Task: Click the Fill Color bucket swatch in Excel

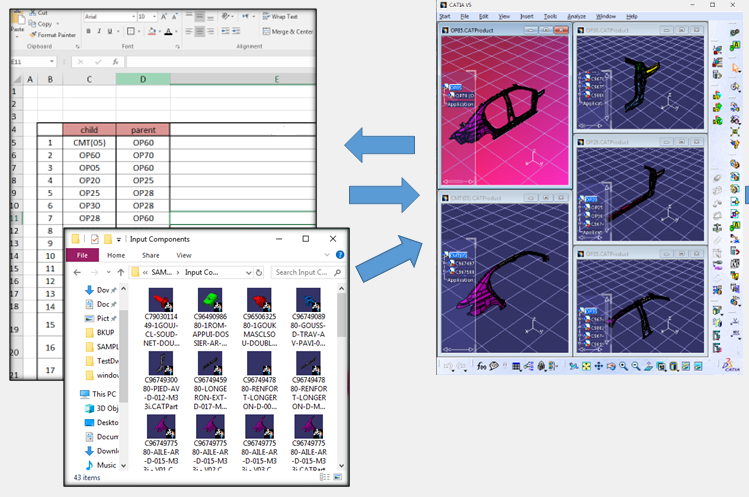Action: (x=152, y=32)
